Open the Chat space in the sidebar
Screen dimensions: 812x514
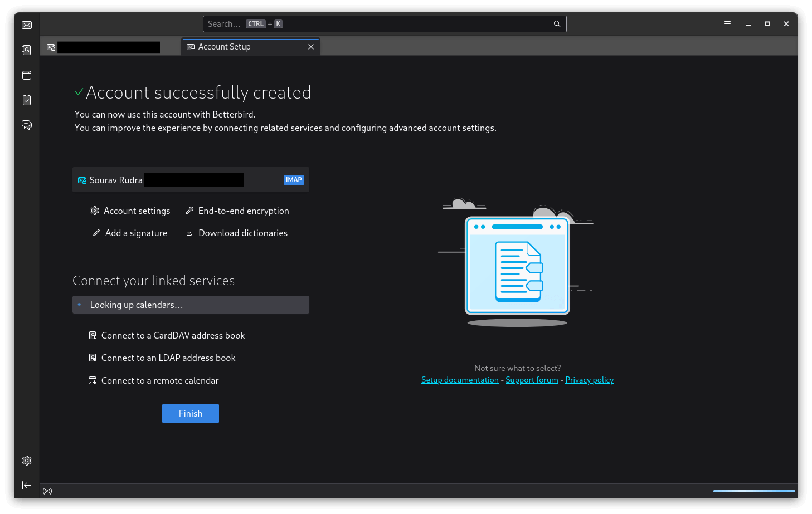click(26, 125)
